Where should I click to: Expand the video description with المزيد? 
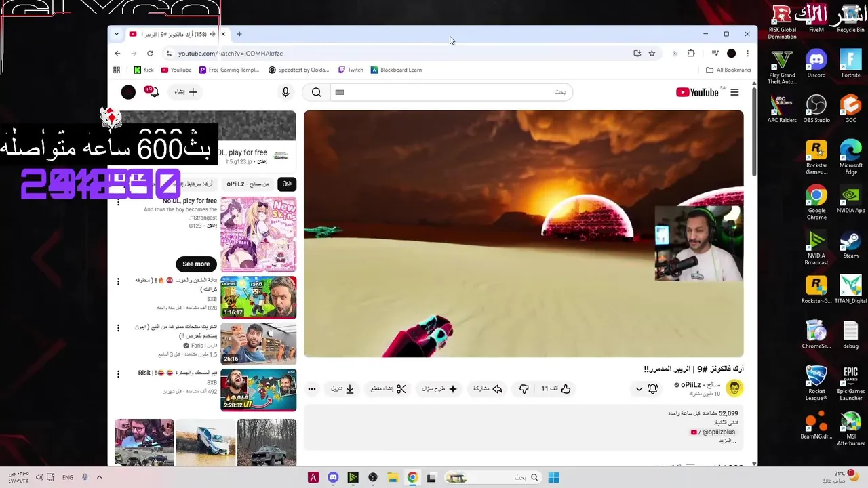click(728, 441)
